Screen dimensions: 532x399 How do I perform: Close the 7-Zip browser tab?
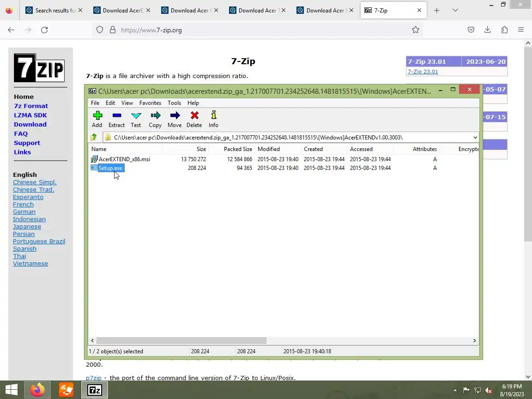point(419,11)
